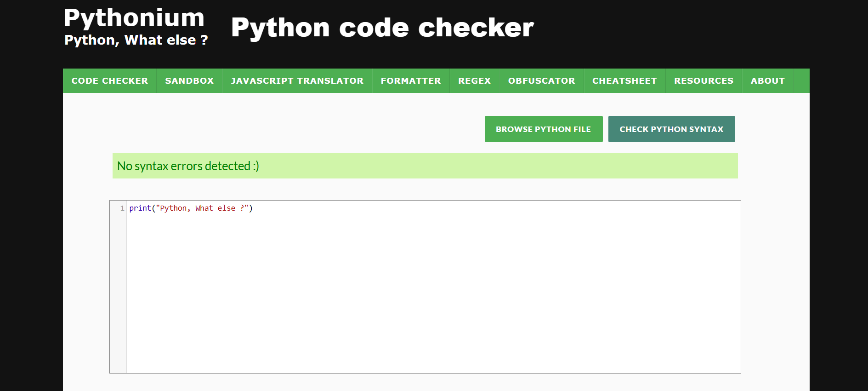
Task: Go to the Sandbox page
Action: tap(189, 81)
